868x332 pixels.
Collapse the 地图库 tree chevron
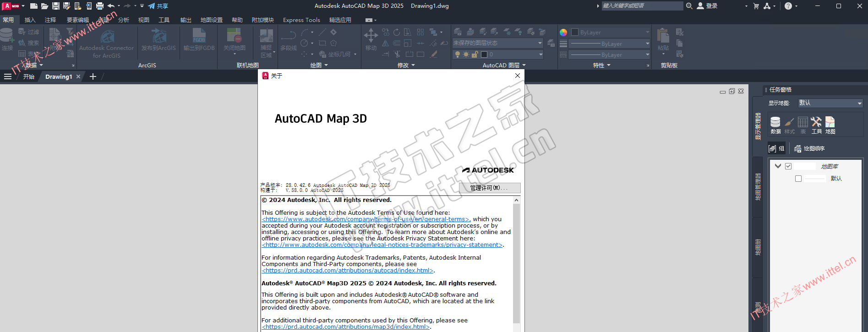click(778, 166)
